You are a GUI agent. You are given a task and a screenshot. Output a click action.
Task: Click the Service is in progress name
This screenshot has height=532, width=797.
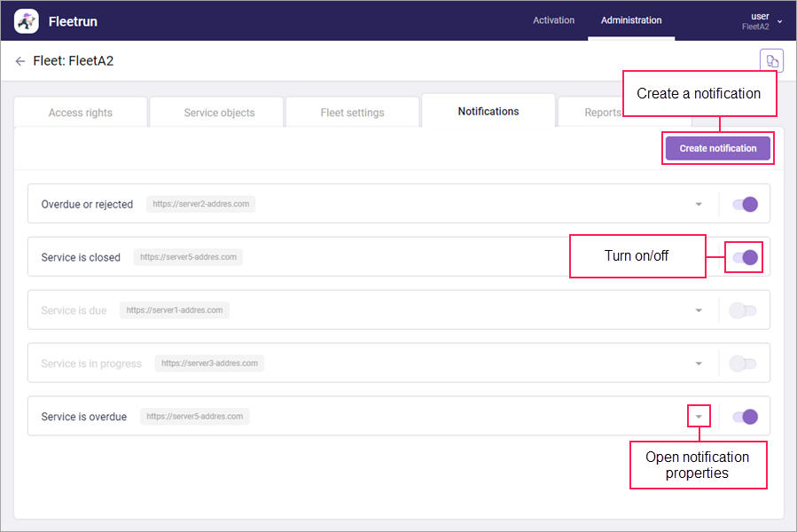pos(91,364)
